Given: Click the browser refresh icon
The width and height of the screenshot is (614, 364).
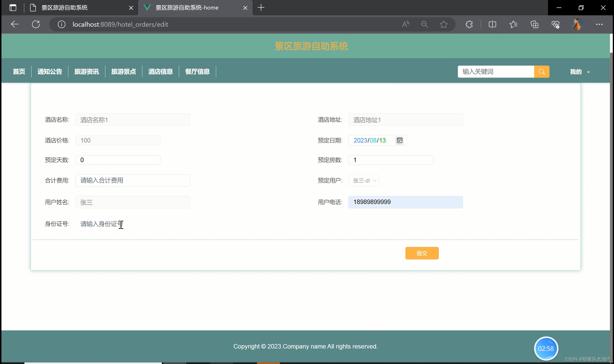Looking at the screenshot, I should tap(36, 24).
